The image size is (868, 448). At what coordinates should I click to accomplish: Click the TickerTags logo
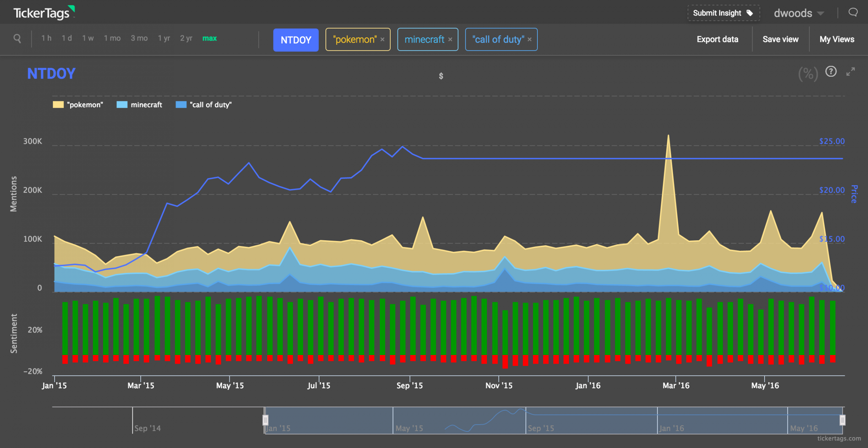tap(44, 13)
